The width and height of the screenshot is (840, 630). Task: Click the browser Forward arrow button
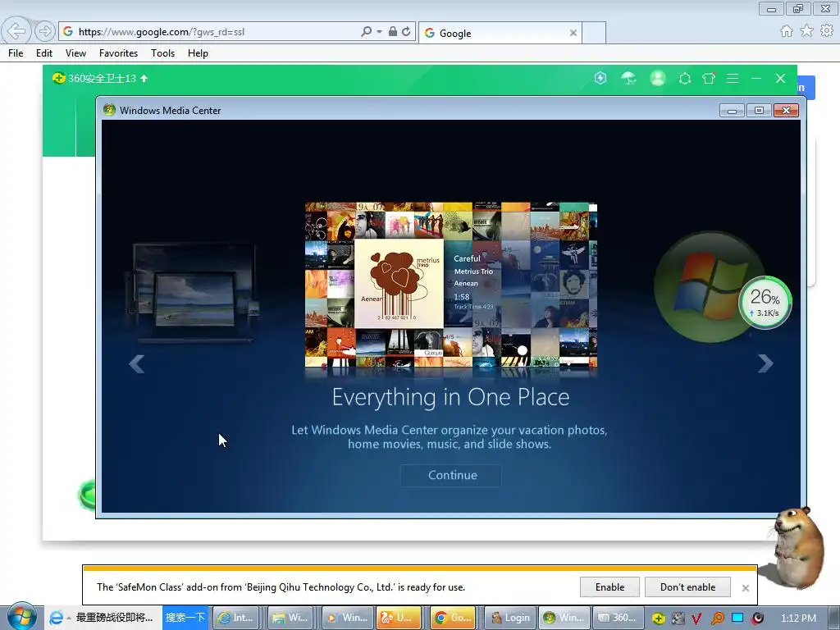45,32
